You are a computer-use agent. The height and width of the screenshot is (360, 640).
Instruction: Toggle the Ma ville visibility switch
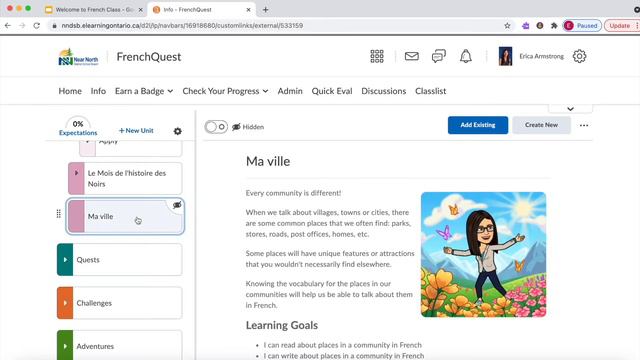[216, 127]
